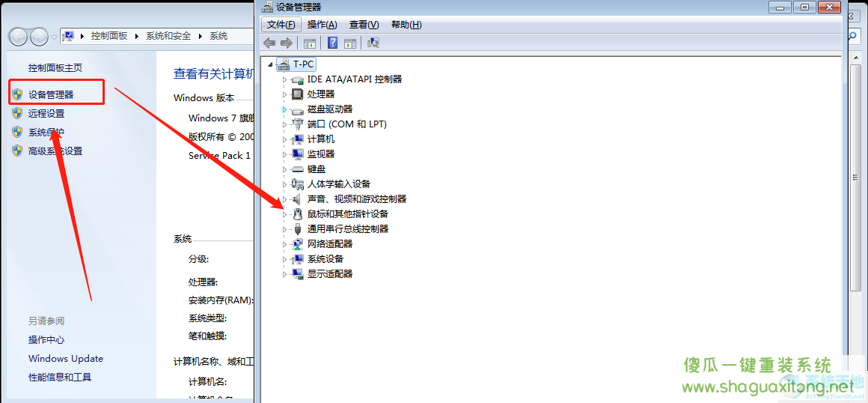Click the display adapter icon beside 显示适配器
868x403 pixels.
[x=298, y=274]
